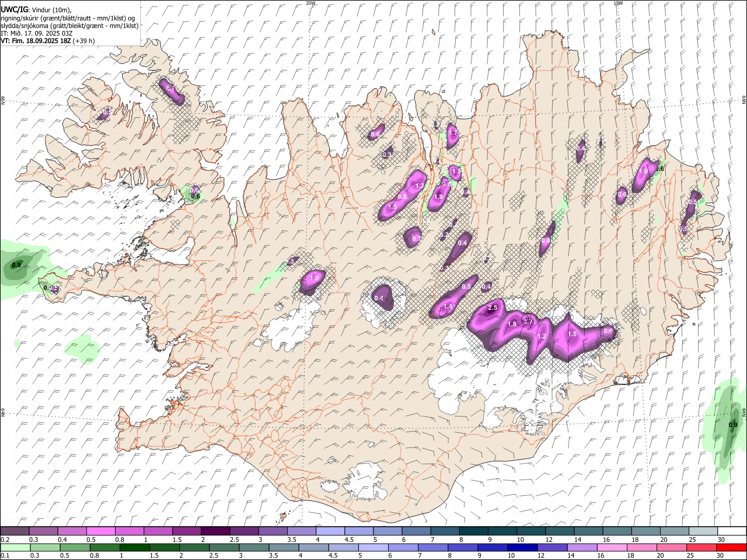The image size is (747, 560).
Task: Select the 0.2 dark mauve snow legend swatch
Action: click(x=15, y=531)
